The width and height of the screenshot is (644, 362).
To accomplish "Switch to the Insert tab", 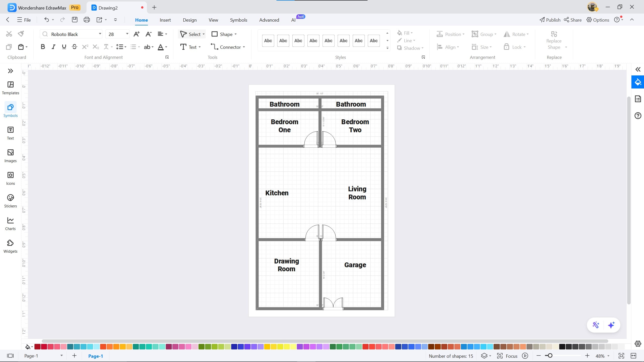I will [165, 20].
